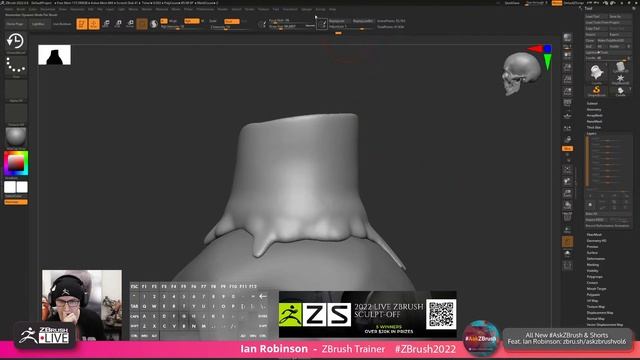Click the Home Page button
This screenshot has width=640, height=360.
(15, 24)
